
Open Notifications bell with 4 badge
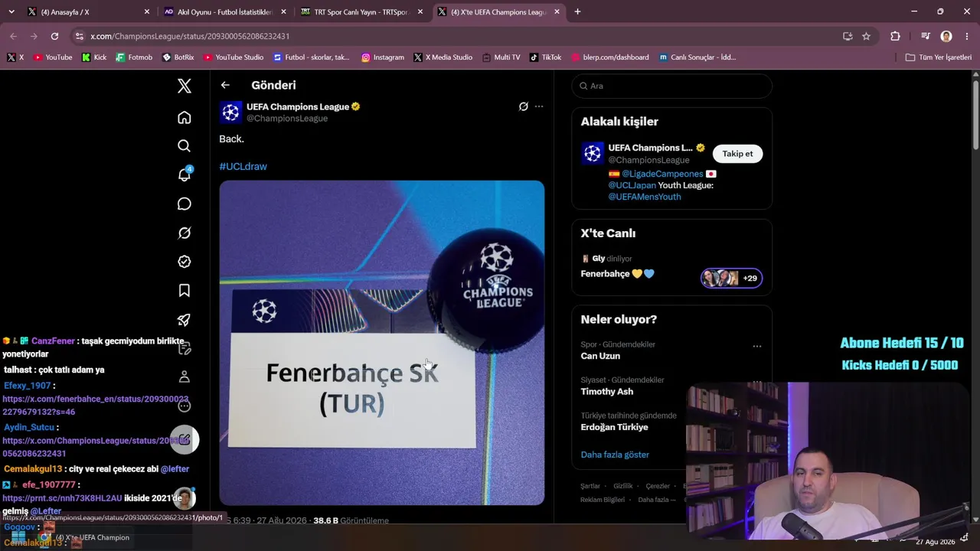pyautogui.click(x=185, y=174)
